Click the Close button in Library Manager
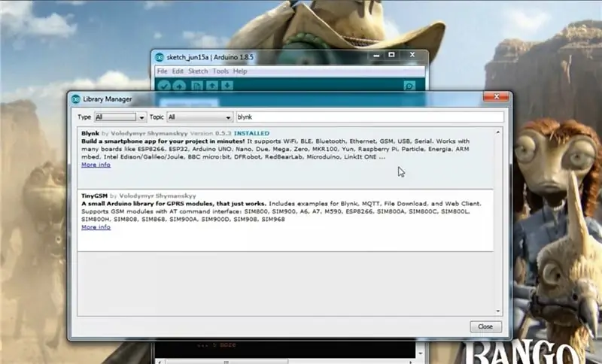This screenshot has width=602, height=364. coord(485,326)
